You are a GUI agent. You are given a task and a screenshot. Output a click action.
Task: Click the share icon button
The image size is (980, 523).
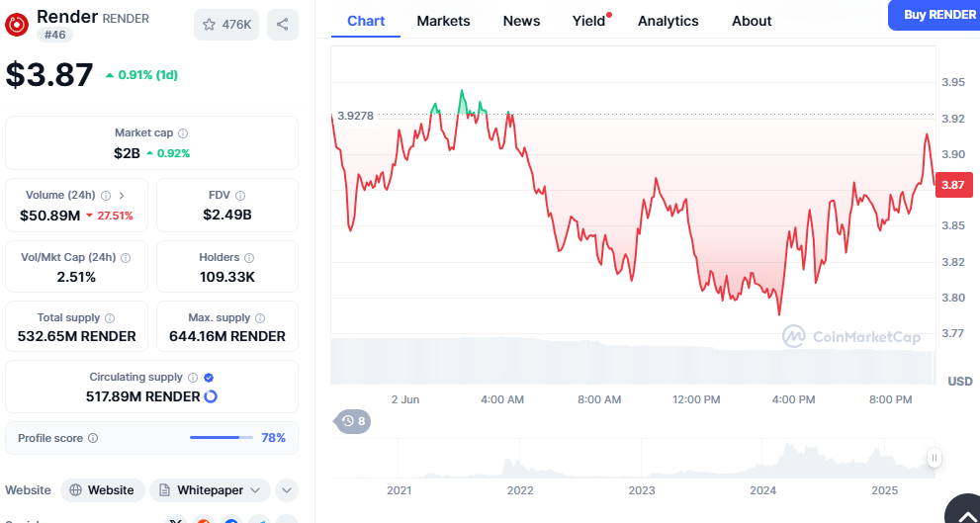click(283, 25)
